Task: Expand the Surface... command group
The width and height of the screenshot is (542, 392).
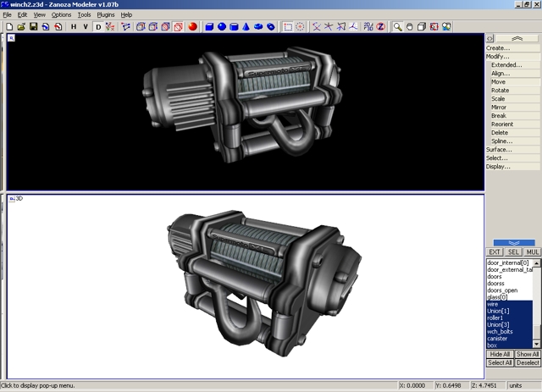Action: pyautogui.click(x=499, y=150)
